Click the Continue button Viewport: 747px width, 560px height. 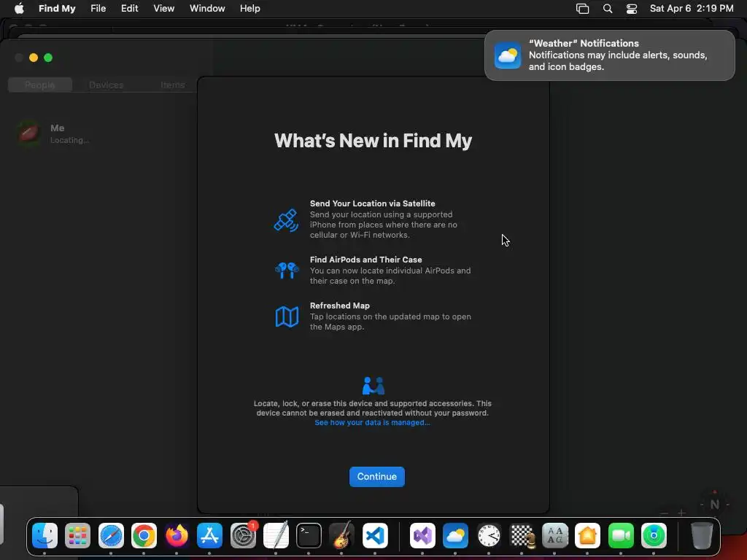tap(377, 477)
